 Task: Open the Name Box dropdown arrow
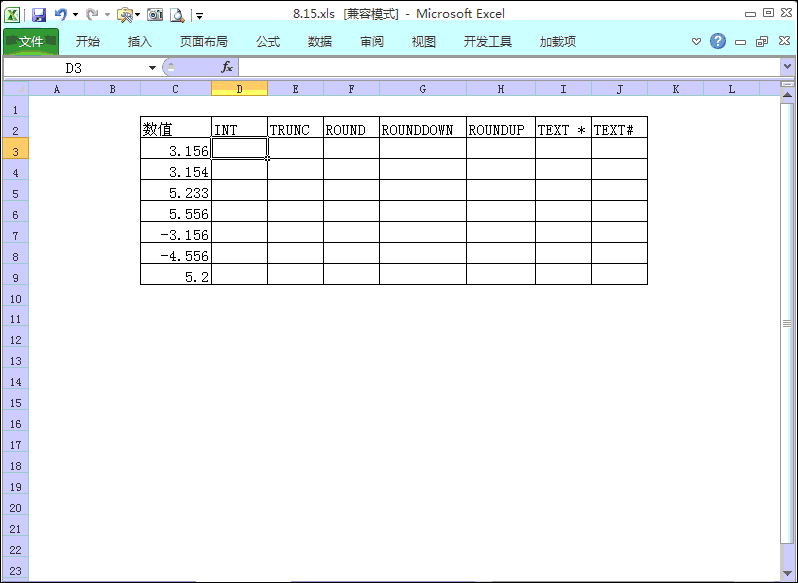(x=152, y=68)
